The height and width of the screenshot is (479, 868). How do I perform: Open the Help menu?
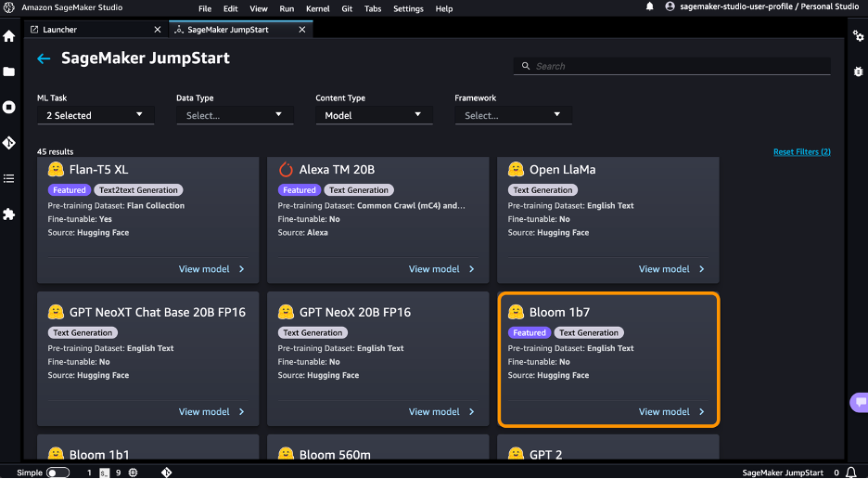click(x=444, y=9)
